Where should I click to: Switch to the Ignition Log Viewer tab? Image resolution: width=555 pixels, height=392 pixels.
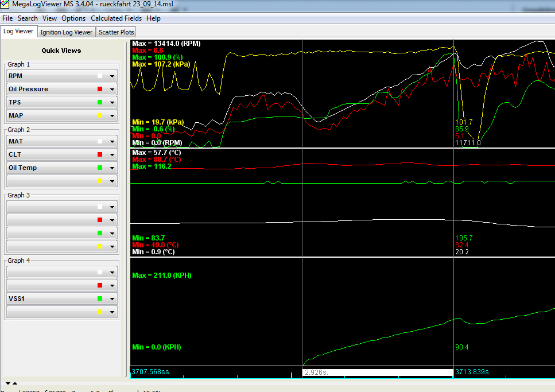[66, 32]
